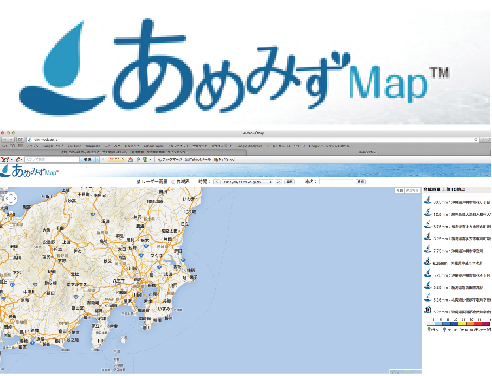Switch map to the 地図 view tab
492x376 pixels.
399,190
